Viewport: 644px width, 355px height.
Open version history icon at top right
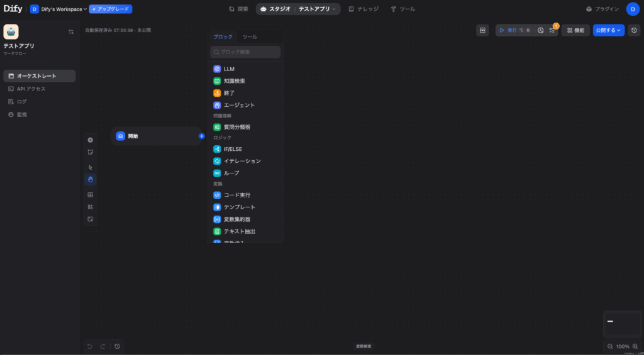634,30
